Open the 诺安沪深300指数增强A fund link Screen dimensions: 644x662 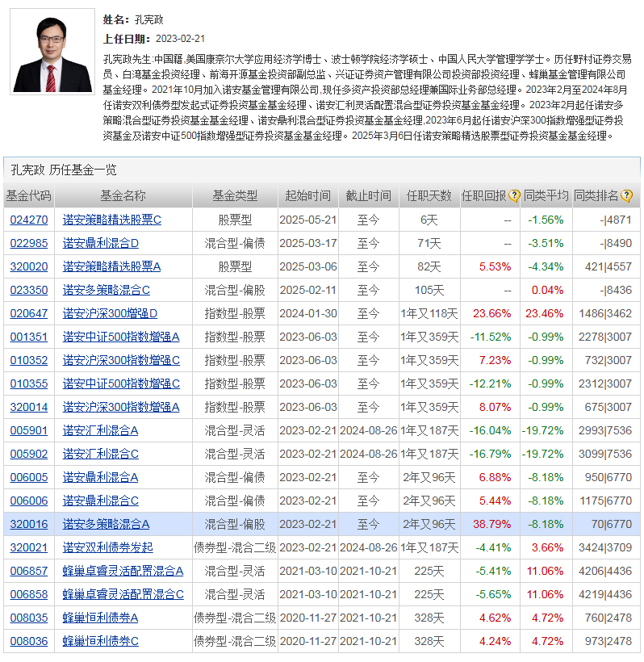121,408
